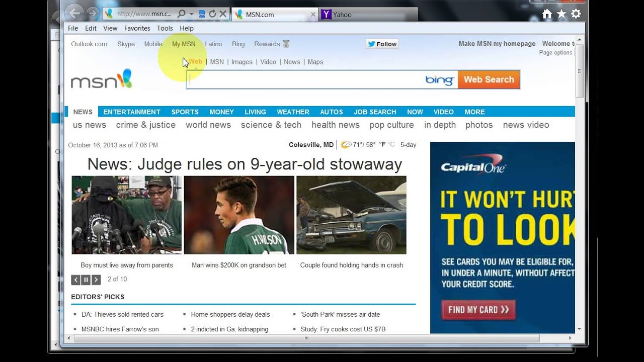This screenshot has width=644, height=362.
Task: Click the MSN butterfly logo
Action: [x=124, y=78]
